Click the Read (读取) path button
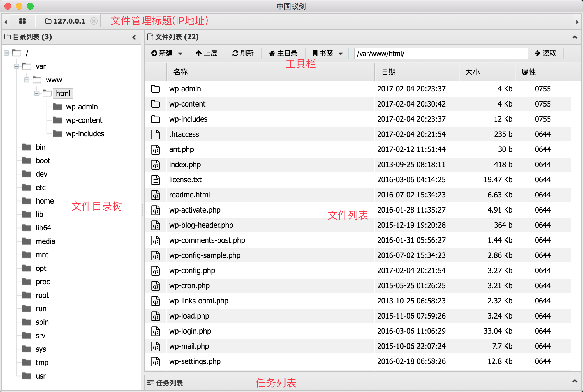This screenshot has height=392, width=583. pyautogui.click(x=545, y=53)
